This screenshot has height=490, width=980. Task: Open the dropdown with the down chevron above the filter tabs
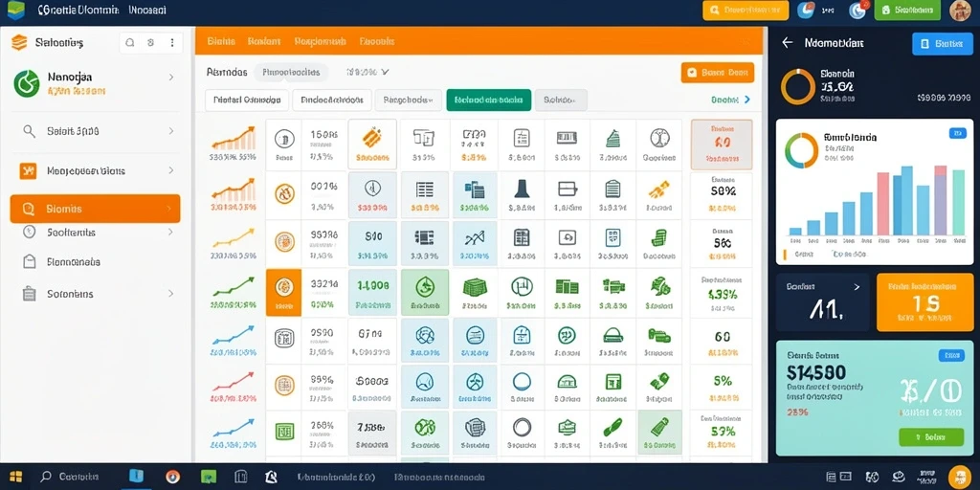click(x=368, y=72)
